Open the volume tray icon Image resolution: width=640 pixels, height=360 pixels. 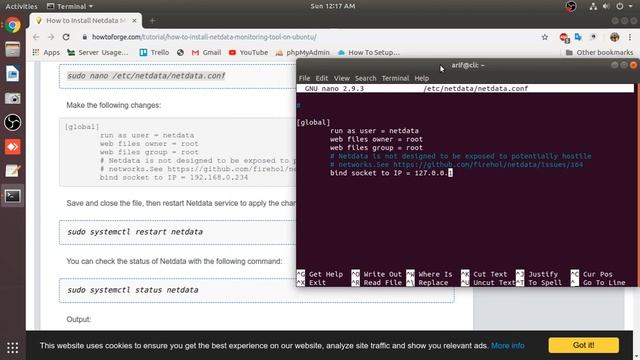click(x=606, y=6)
